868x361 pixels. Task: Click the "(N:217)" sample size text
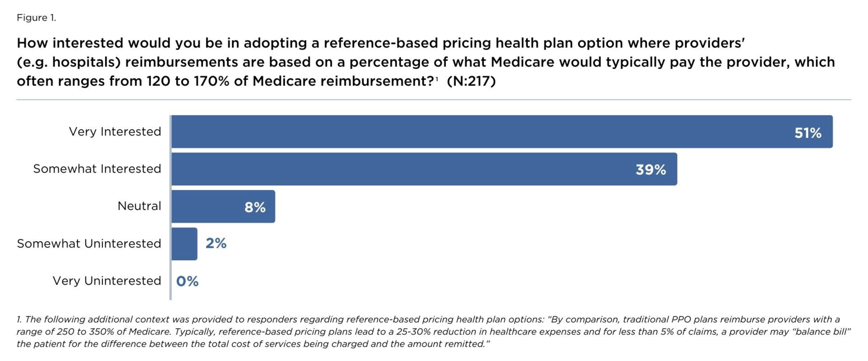point(471,81)
